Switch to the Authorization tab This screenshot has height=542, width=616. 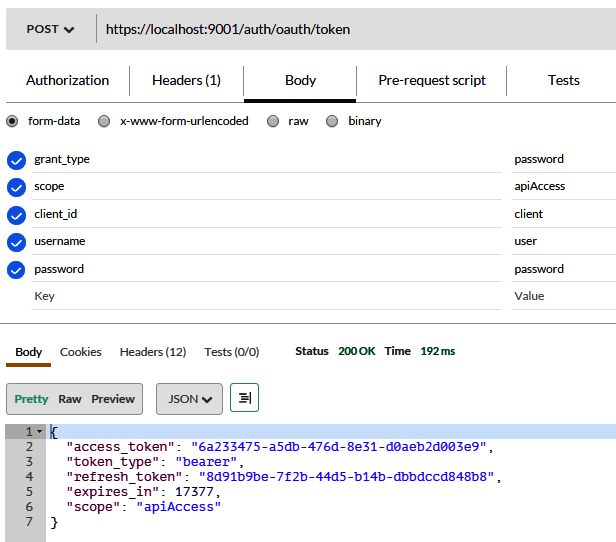(x=68, y=81)
